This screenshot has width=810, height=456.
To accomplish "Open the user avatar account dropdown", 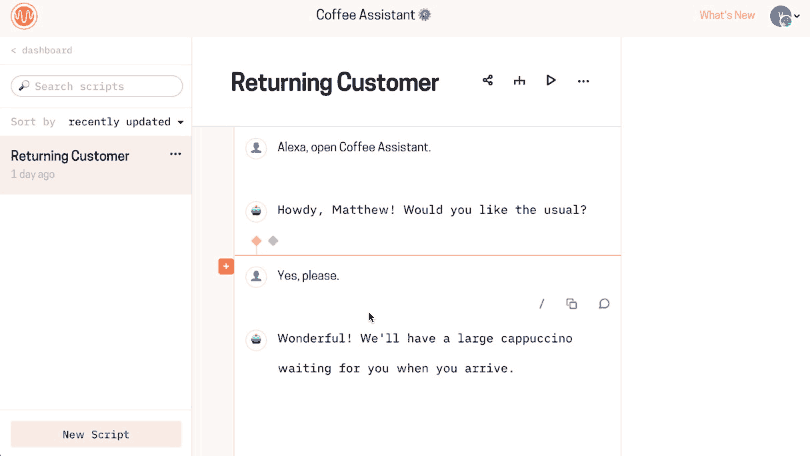I will [785, 16].
